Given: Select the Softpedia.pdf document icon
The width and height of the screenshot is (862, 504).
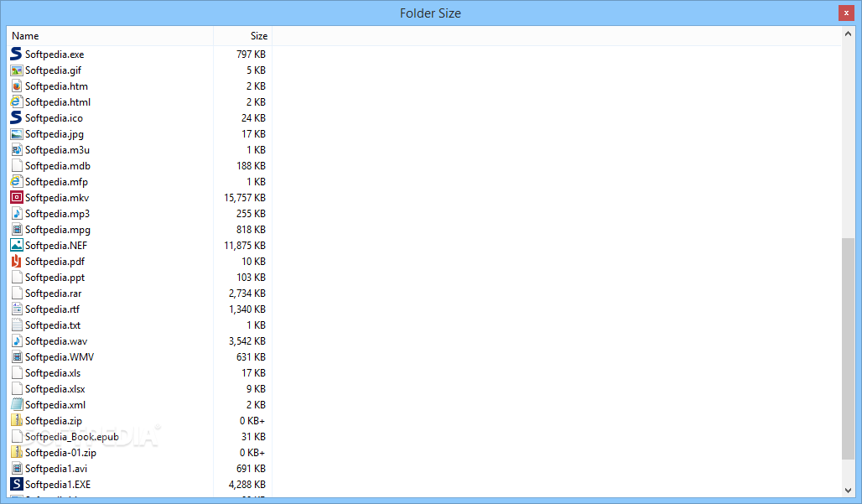Looking at the screenshot, I should [x=17, y=262].
